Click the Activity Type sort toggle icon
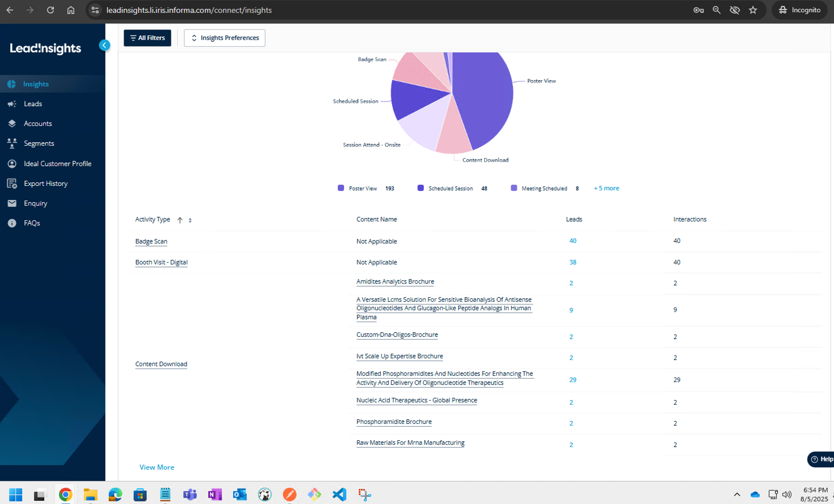The width and height of the screenshot is (834, 504). 190,220
